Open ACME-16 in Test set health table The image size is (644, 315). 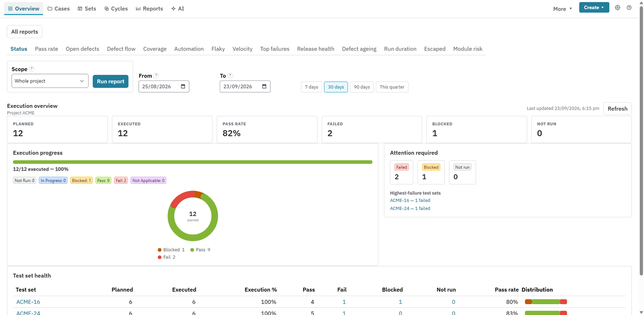pyautogui.click(x=28, y=302)
